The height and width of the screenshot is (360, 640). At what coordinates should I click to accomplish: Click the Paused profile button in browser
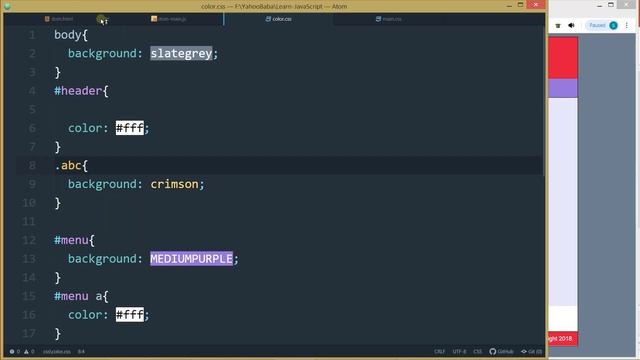coord(603,25)
